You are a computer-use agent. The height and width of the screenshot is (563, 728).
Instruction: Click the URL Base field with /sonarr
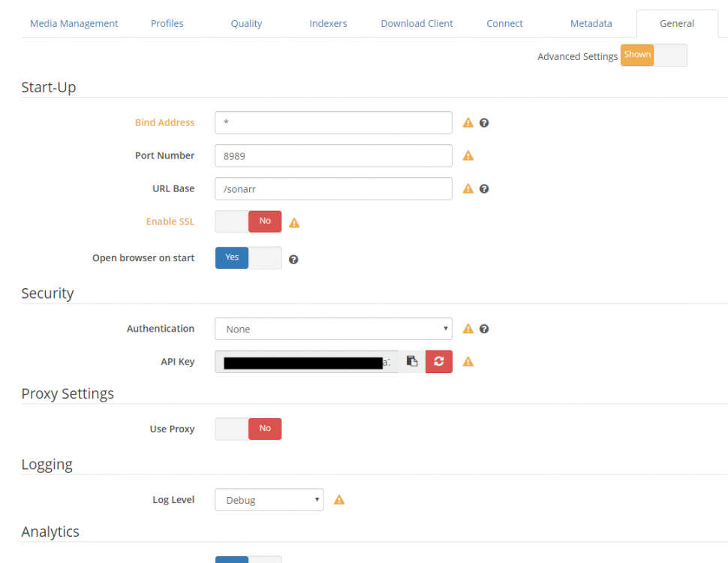click(333, 188)
